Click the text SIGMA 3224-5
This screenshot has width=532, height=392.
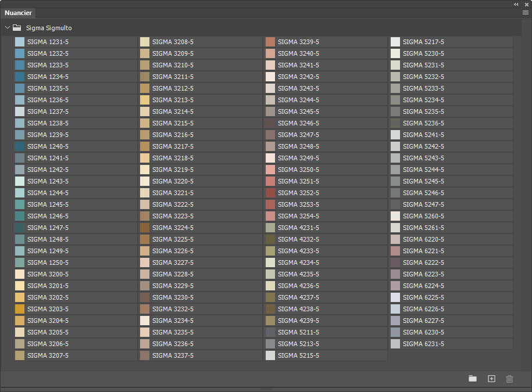pos(173,228)
